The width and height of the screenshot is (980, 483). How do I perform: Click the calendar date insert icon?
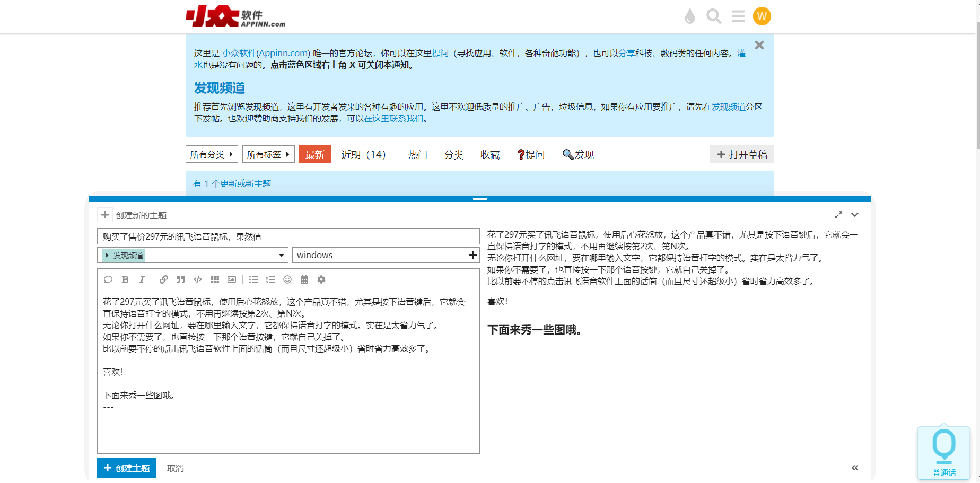coord(304,279)
